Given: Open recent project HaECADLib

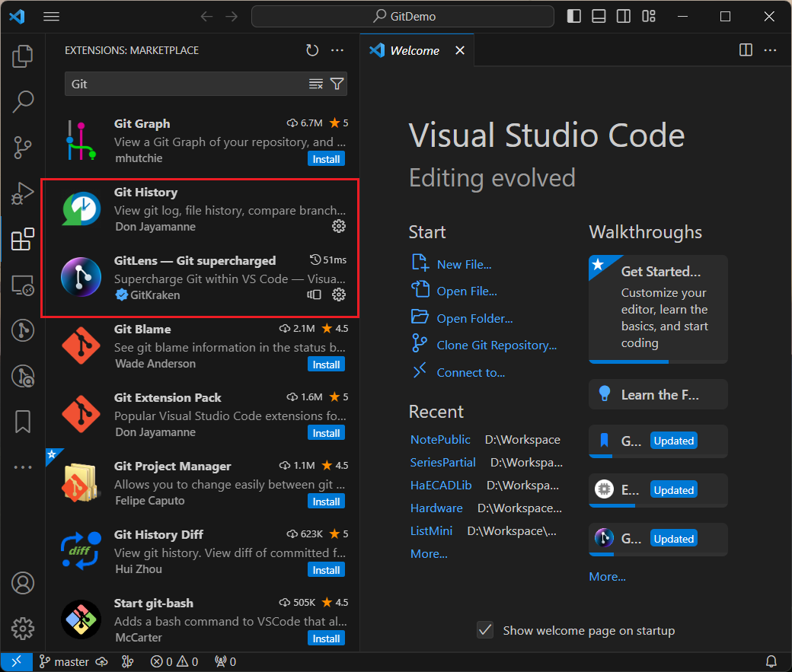Looking at the screenshot, I should pos(441,486).
